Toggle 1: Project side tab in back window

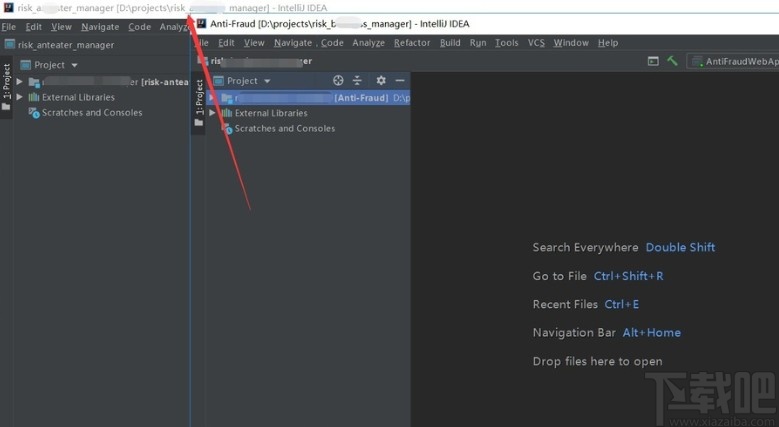point(6,87)
